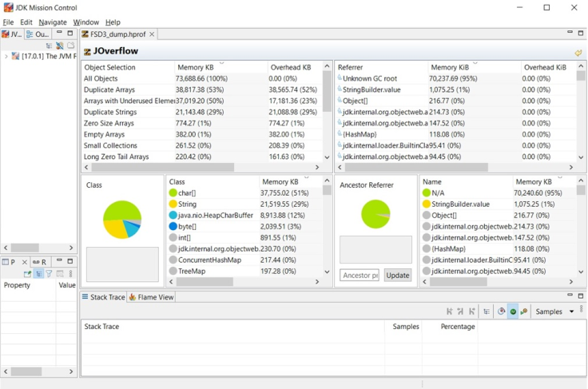The height and width of the screenshot is (389, 588).
Task: Expand the [17.0.1] The JVM tree node
Action: point(6,56)
